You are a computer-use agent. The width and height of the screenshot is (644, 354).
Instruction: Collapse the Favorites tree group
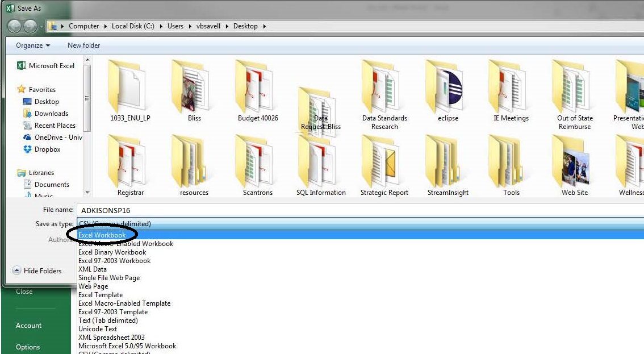(22, 90)
